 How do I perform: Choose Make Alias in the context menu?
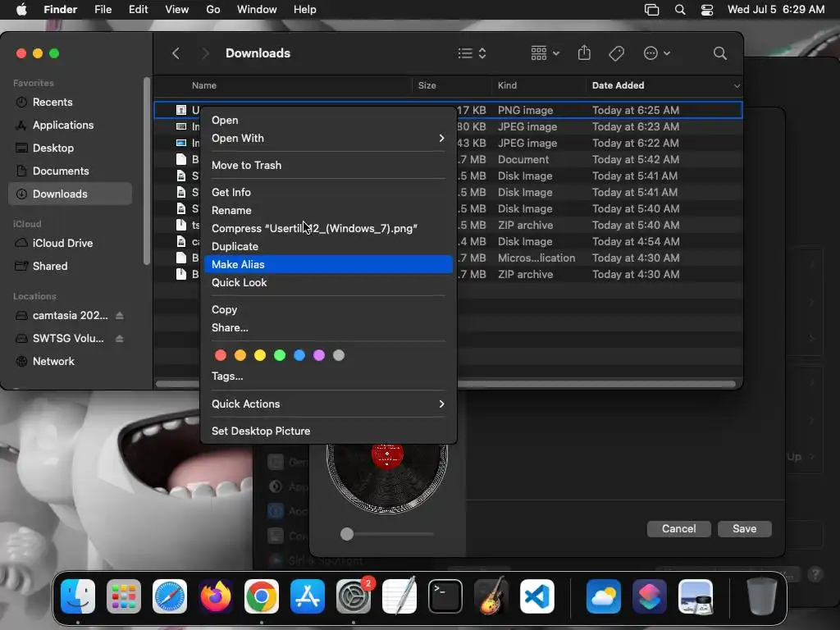tap(328, 264)
